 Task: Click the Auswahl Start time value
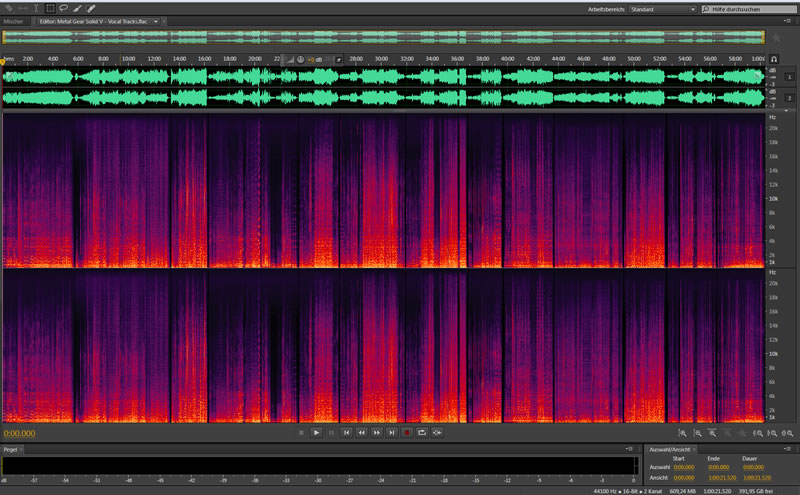pyautogui.click(x=683, y=467)
